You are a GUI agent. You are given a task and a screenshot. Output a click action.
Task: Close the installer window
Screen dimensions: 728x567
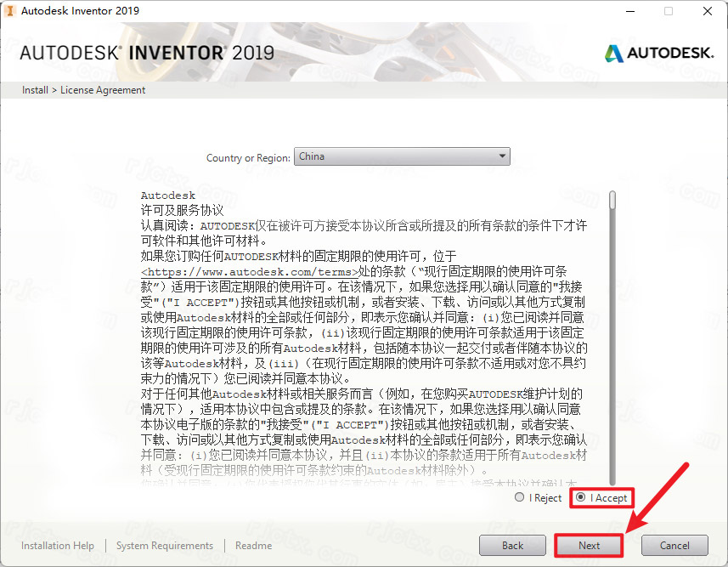click(x=708, y=11)
